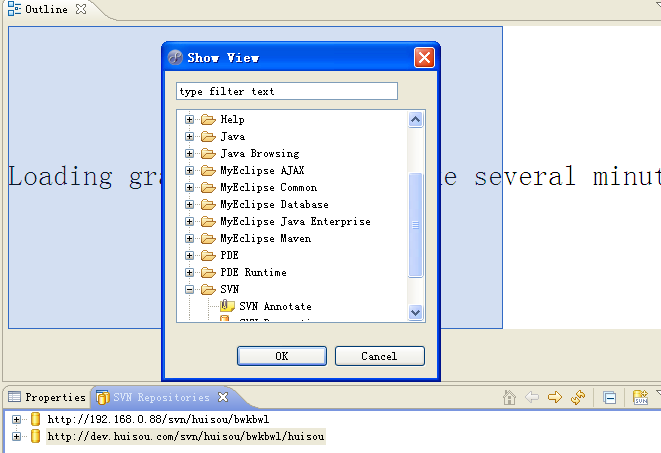Select the dev.huisou.com repository URL

185,437
